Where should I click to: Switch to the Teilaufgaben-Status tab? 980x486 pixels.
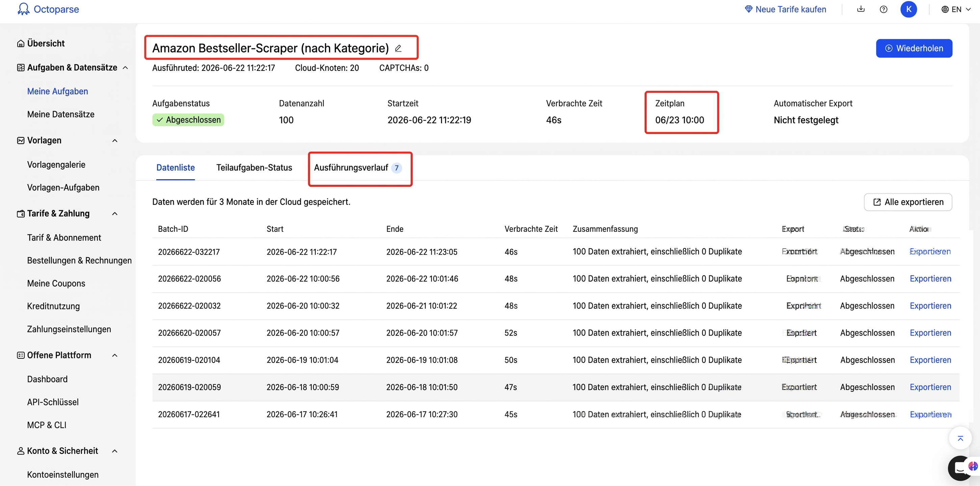pos(254,167)
